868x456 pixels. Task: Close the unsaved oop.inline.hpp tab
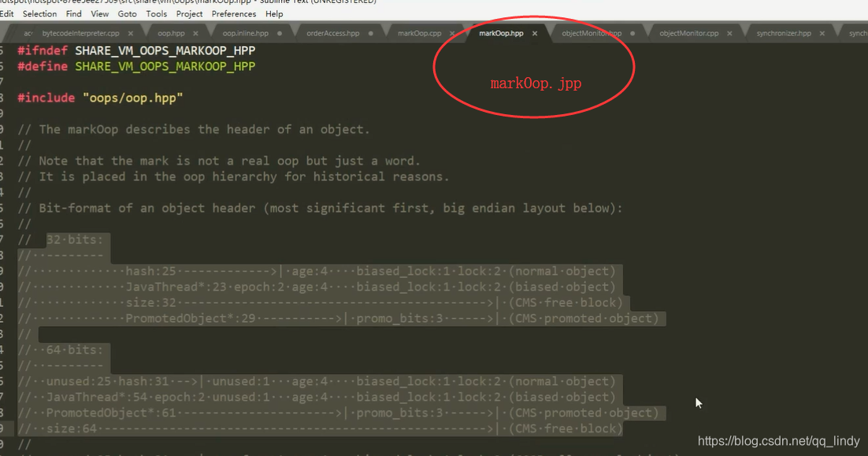(280, 34)
